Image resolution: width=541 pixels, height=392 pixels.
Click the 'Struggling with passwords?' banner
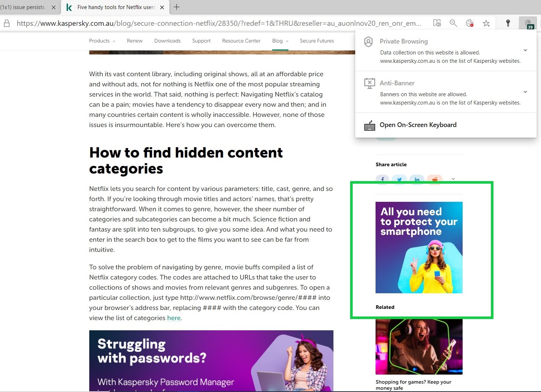211,361
